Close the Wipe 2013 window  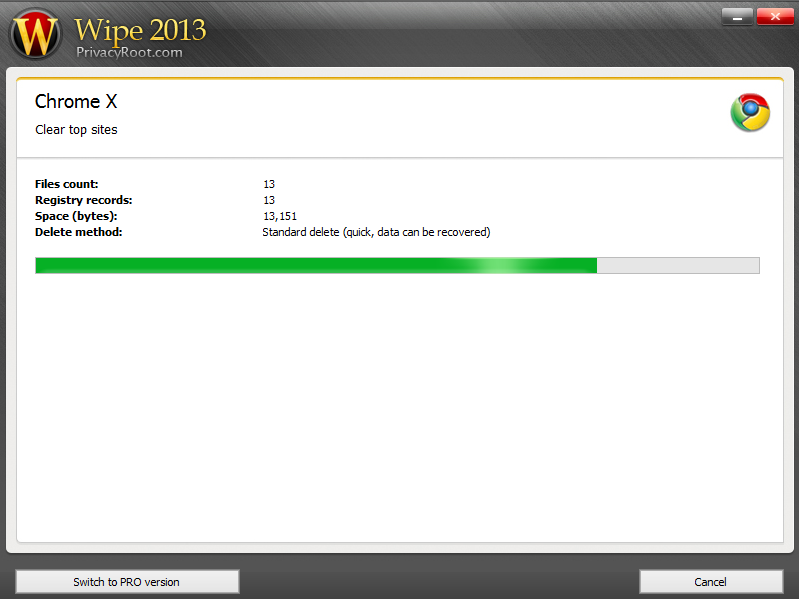[x=775, y=17]
